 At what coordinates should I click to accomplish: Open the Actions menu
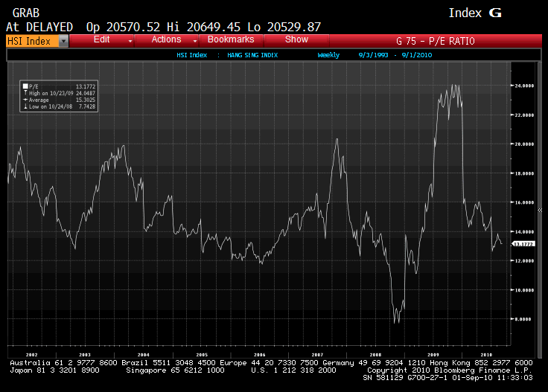(166, 39)
